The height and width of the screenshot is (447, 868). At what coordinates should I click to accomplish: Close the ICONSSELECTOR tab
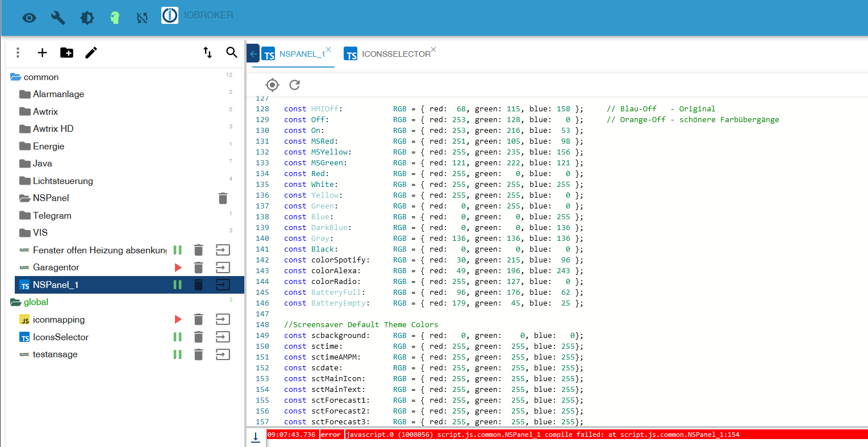pyautogui.click(x=433, y=49)
